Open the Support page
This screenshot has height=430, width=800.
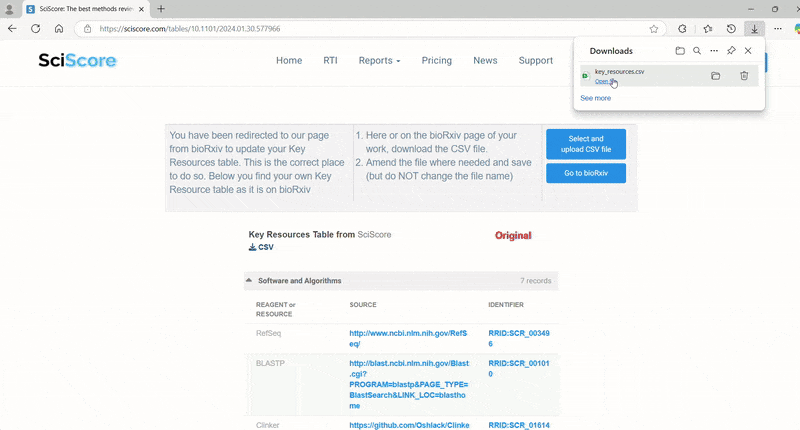[536, 60]
